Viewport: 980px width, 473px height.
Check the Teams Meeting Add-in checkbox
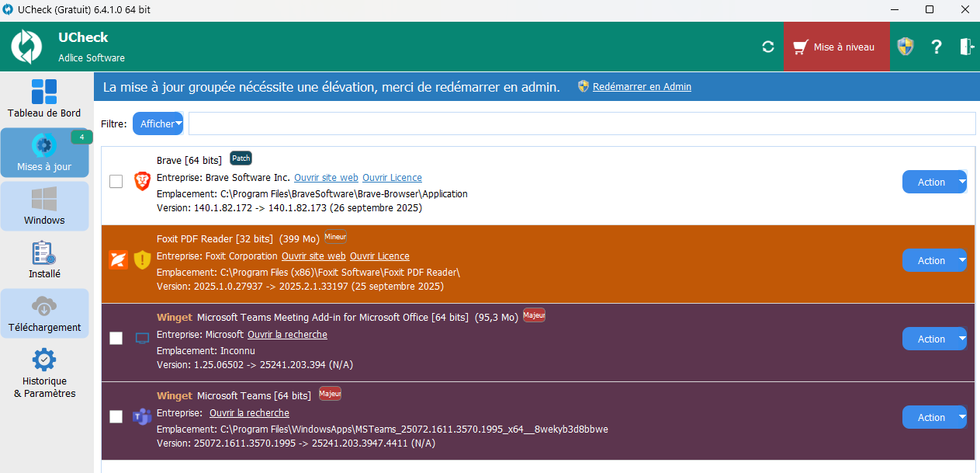pyautogui.click(x=116, y=339)
